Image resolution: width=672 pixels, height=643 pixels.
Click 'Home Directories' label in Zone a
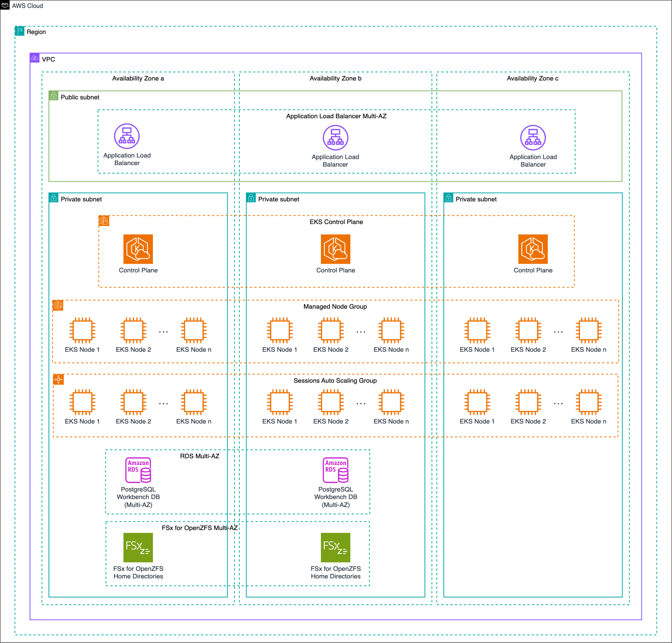138,576
